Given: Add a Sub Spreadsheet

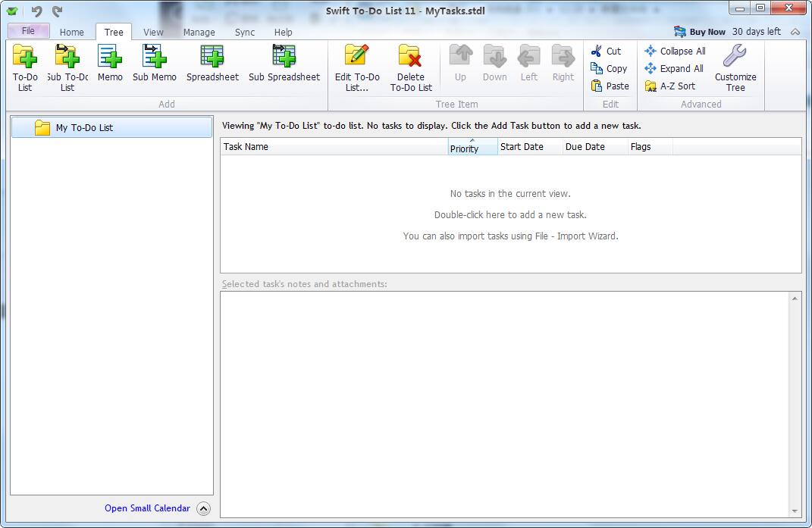Looking at the screenshot, I should click(x=284, y=63).
